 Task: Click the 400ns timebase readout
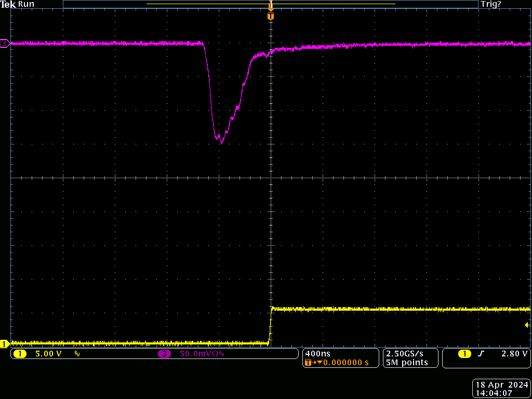coord(318,353)
